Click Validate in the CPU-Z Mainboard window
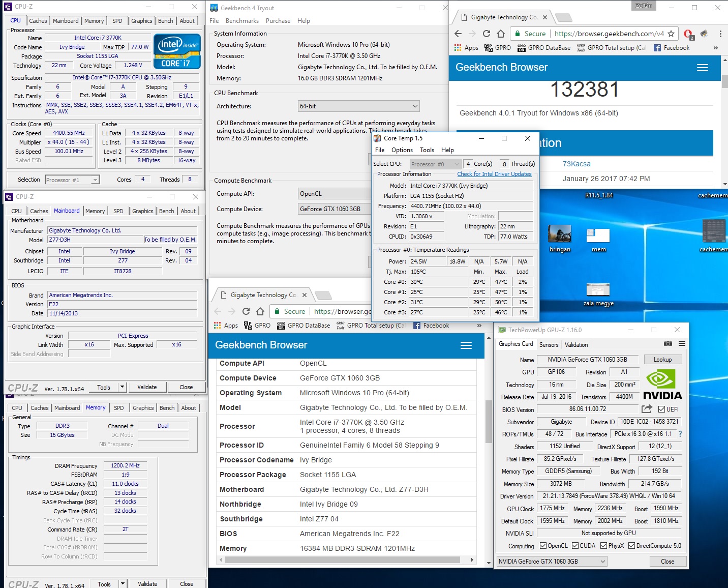This screenshot has height=588, width=728. point(147,387)
